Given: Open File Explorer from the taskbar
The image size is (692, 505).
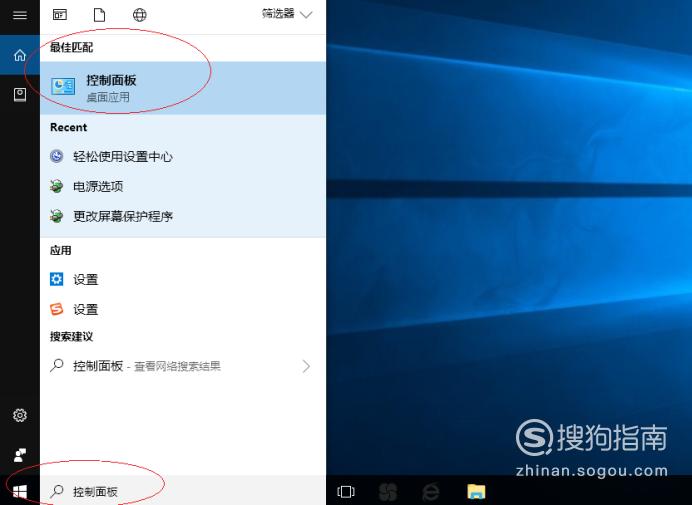Looking at the screenshot, I should click(476, 491).
